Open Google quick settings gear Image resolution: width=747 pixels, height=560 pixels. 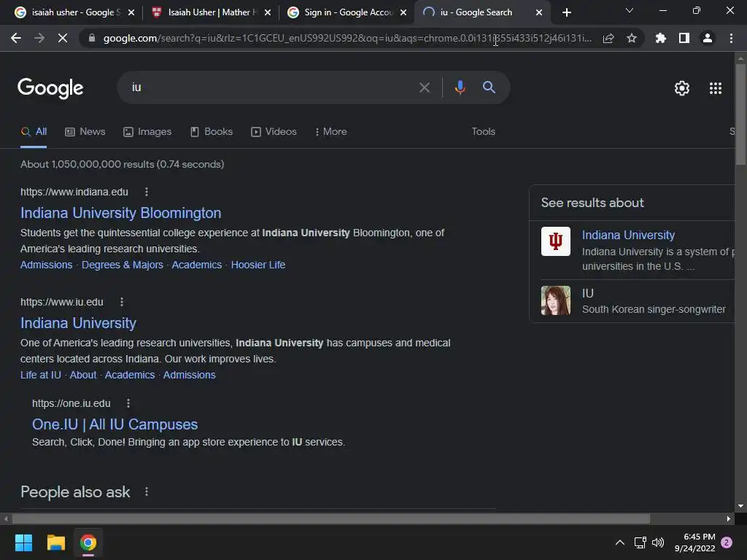coord(682,88)
